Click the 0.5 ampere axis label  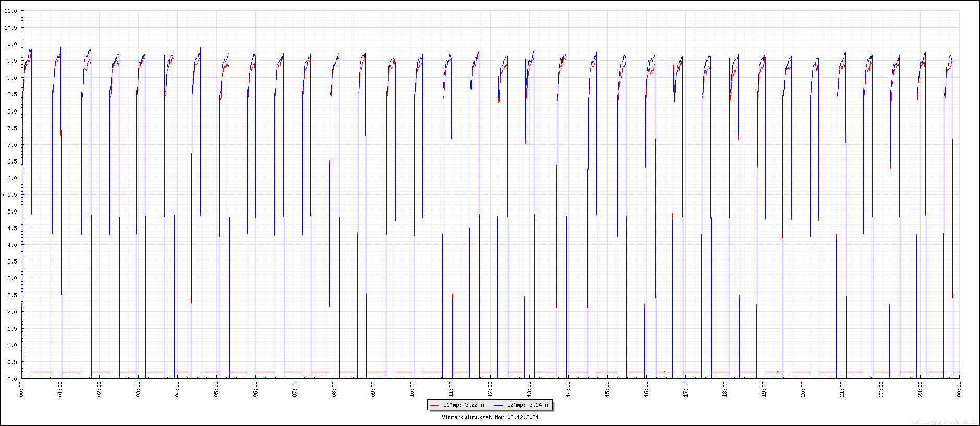[12, 362]
